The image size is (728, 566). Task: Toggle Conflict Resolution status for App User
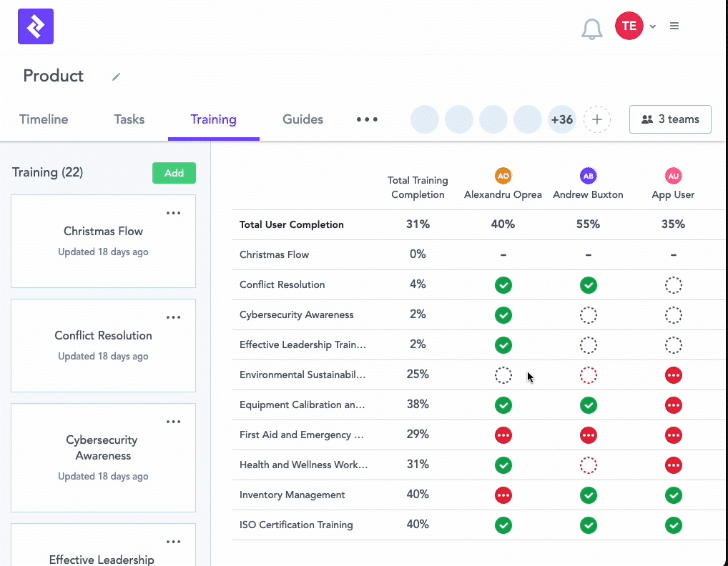tap(673, 285)
